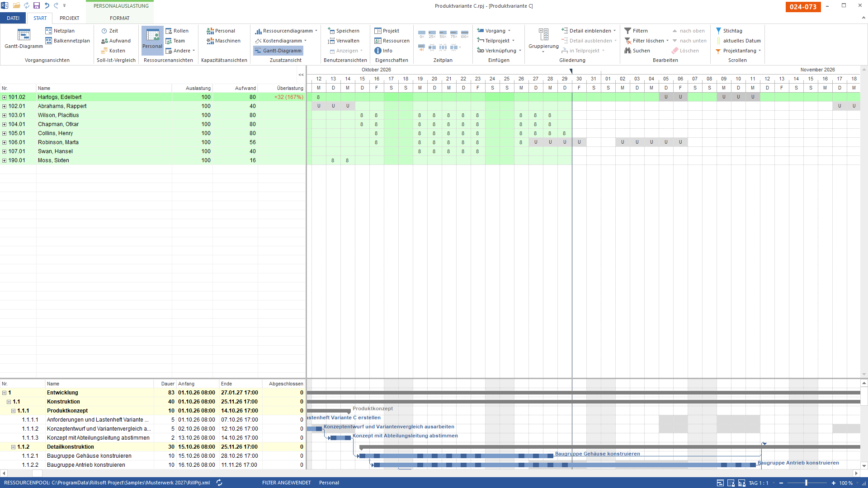Expand resource row Wilson, Placitius
868x488 pixels.
[5, 115]
